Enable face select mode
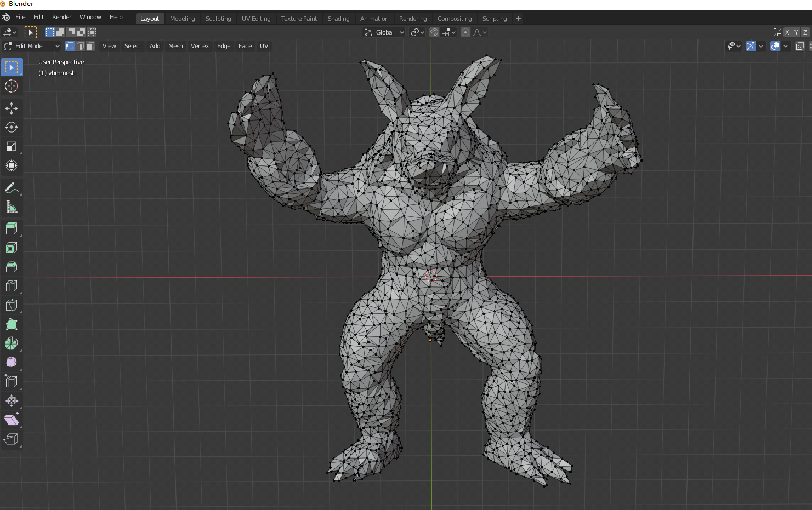 (x=90, y=46)
